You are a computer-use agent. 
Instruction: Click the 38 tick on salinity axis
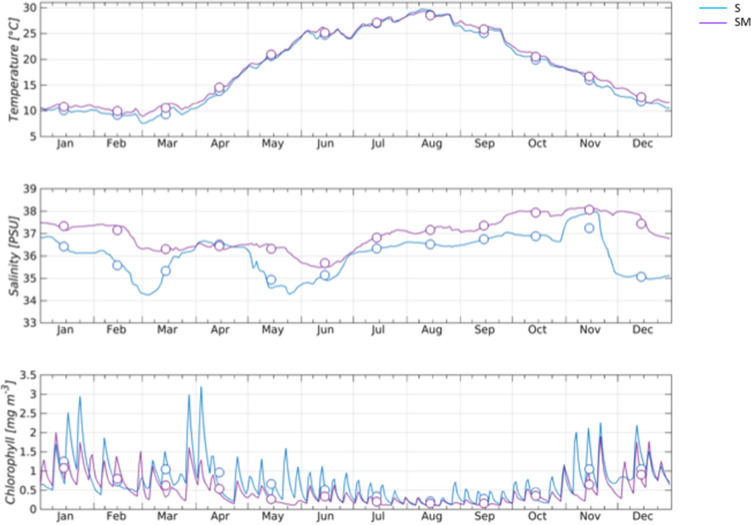(x=30, y=211)
